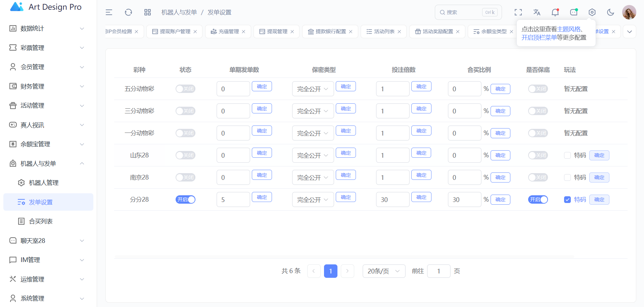Open the theme settings hexagon icon
This screenshot has width=644, height=307.
pyautogui.click(x=592, y=12)
